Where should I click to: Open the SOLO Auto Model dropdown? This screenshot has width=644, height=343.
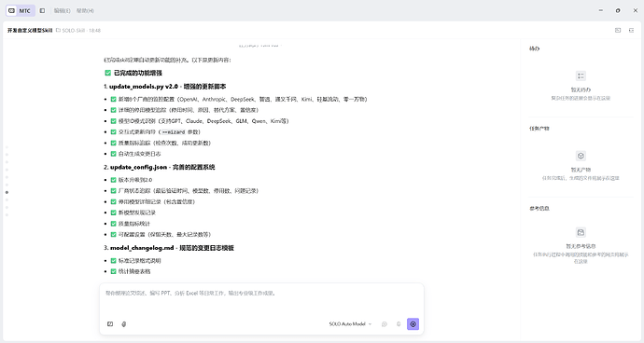pyautogui.click(x=350, y=324)
